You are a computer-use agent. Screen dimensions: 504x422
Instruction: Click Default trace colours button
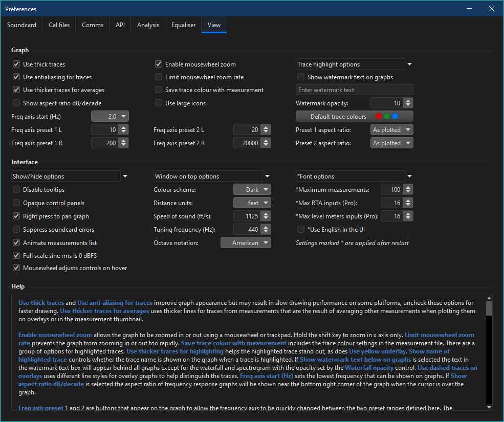354,117
